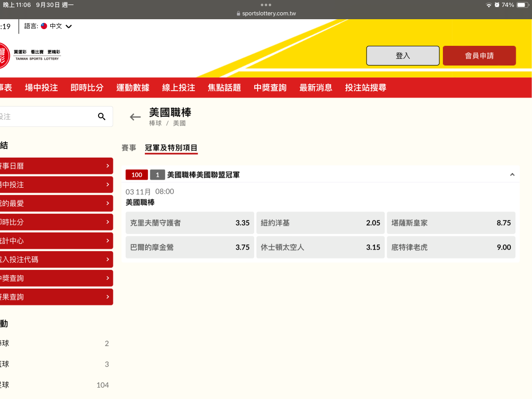Click the red 100 market badge

(x=137, y=175)
